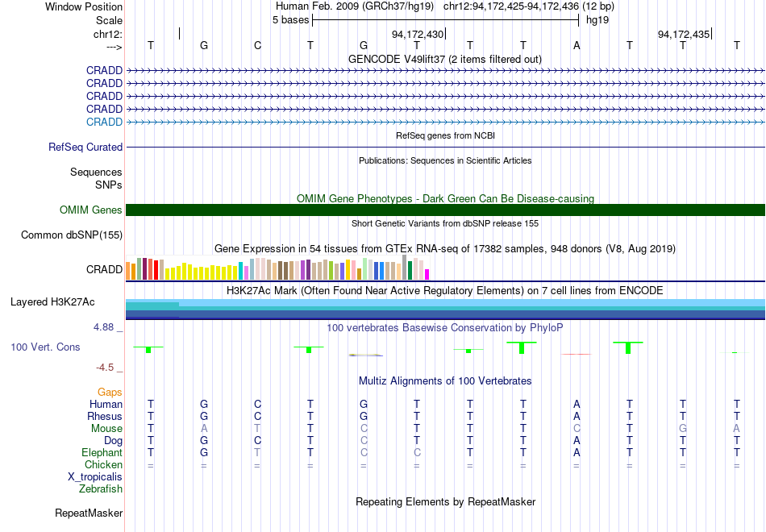Click the RefSeq genes from NCBI title
Image resolution: width=766 pixels, height=532 pixels.
(x=445, y=135)
